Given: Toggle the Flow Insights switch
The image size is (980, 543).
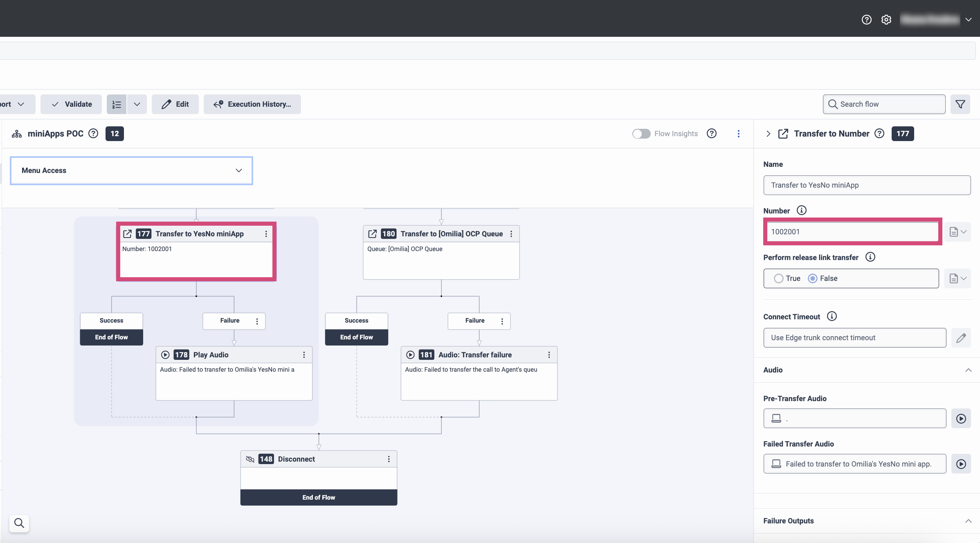Looking at the screenshot, I should click(641, 134).
